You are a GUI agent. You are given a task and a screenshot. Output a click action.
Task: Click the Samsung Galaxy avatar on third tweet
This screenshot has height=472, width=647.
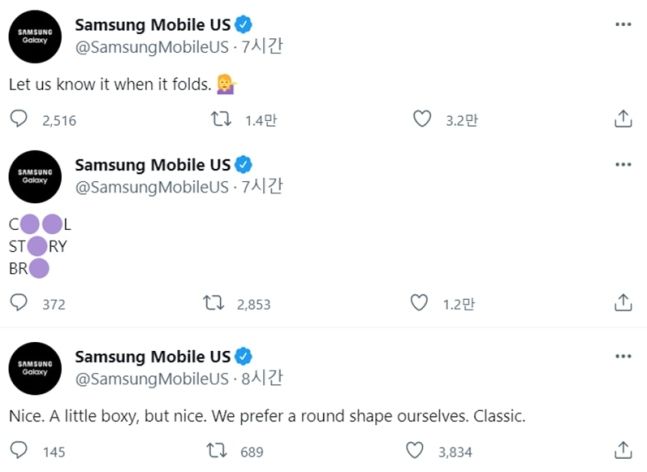[x=35, y=366]
